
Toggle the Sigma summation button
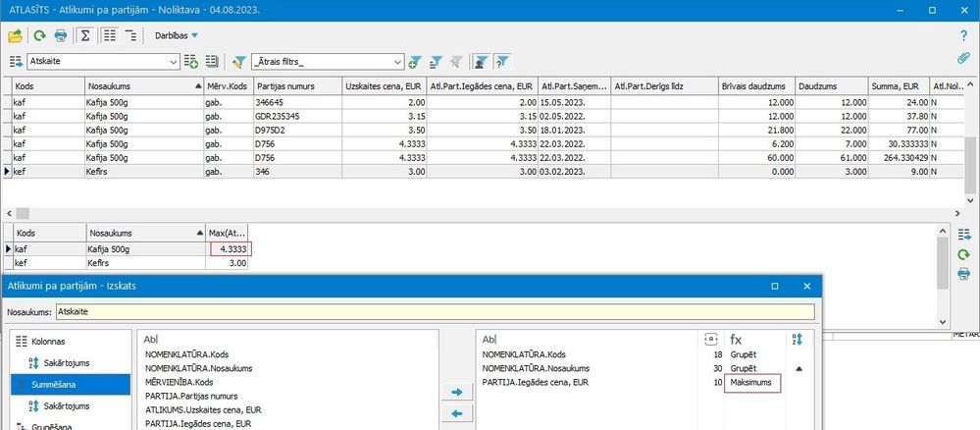[84, 35]
